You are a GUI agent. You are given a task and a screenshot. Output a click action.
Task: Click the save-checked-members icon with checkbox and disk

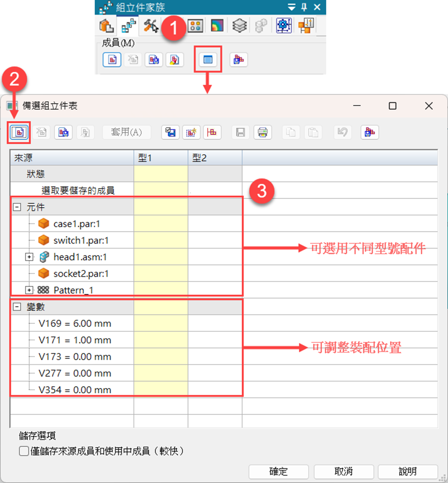(170, 132)
